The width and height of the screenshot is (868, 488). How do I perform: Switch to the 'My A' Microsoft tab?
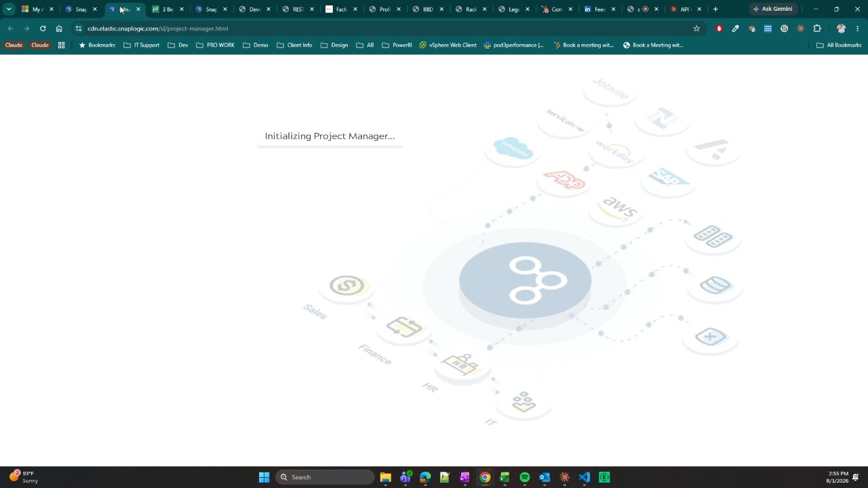point(37,9)
